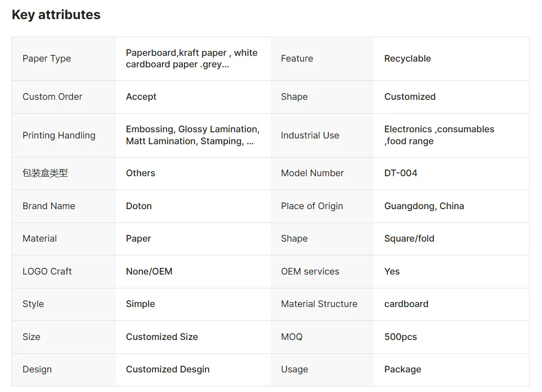Click the Key attributes heading
The height and width of the screenshot is (392, 542).
click(x=56, y=15)
